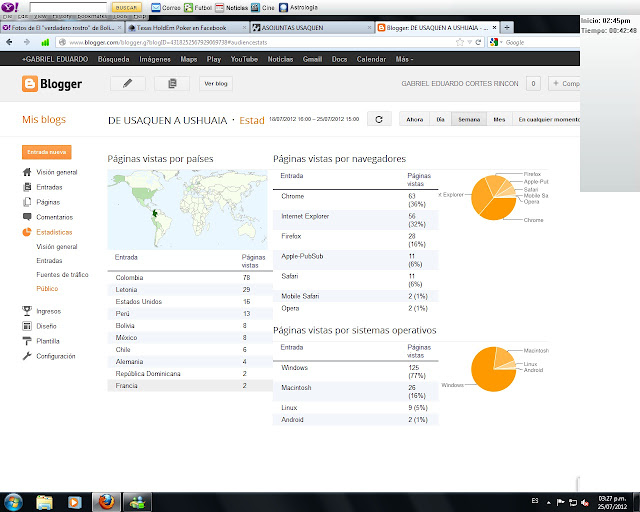The width and height of the screenshot is (640, 512).
Task: Click the Páginas sidebar icon
Action: (x=27, y=202)
